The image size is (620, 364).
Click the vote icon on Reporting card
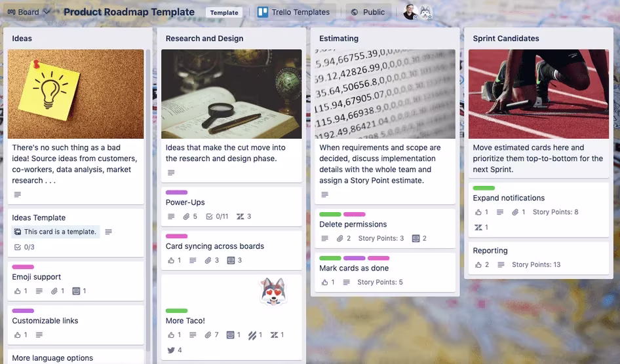tap(478, 265)
